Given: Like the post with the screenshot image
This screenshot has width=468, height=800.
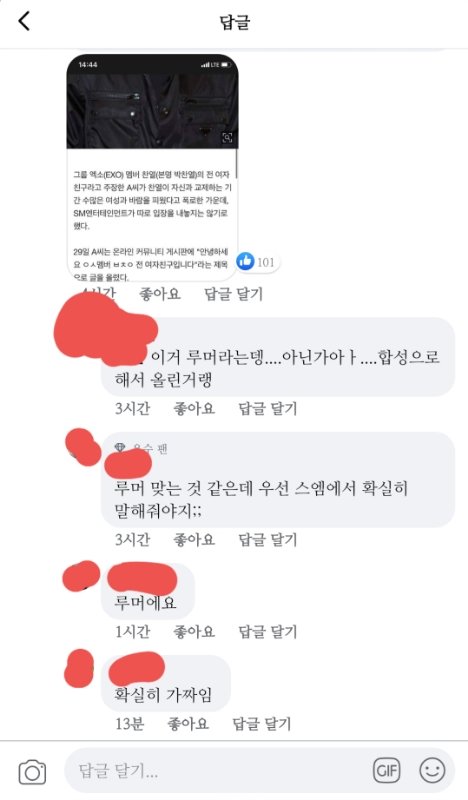Looking at the screenshot, I should click(160, 294).
